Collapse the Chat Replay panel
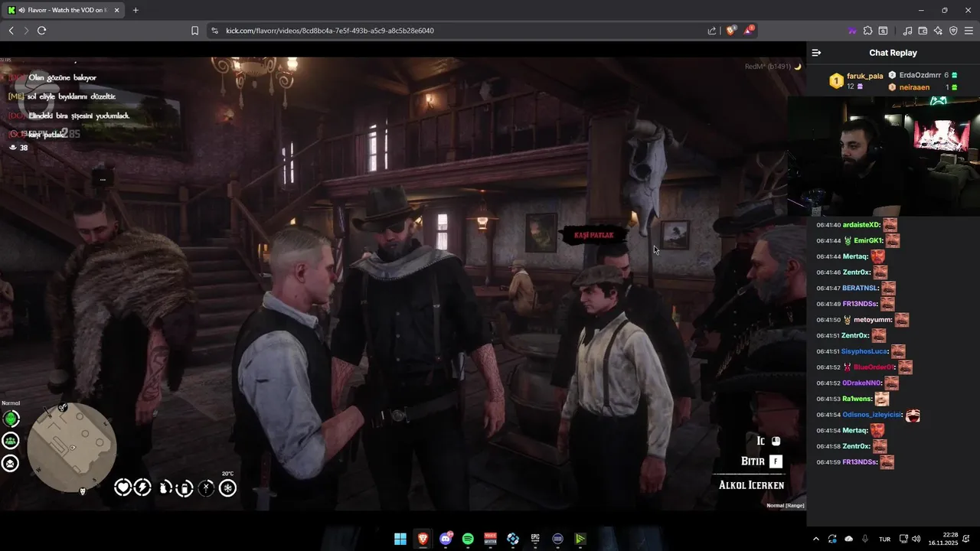Image resolution: width=980 pixels, height=551 pixels. [x=816, y=53]
